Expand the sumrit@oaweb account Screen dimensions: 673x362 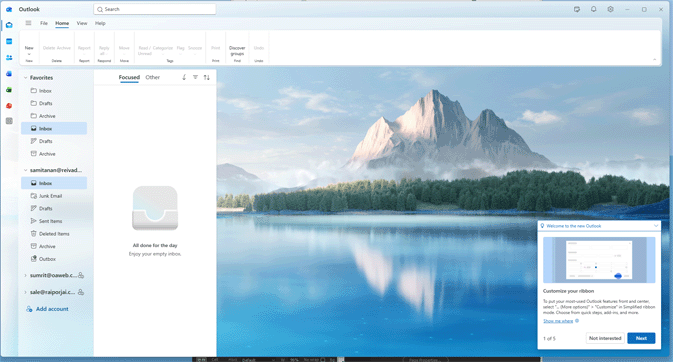25,275
